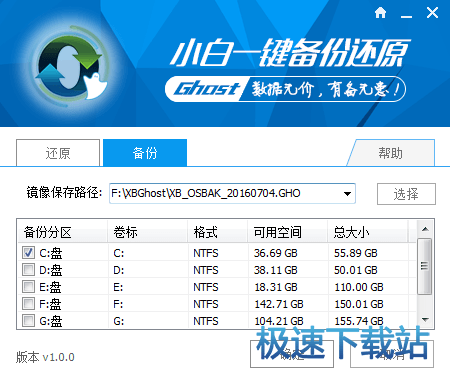Viewport: 450px width, 380px height.
Task: Click the Ghost slogan banner
Action: tap(285, 89)
